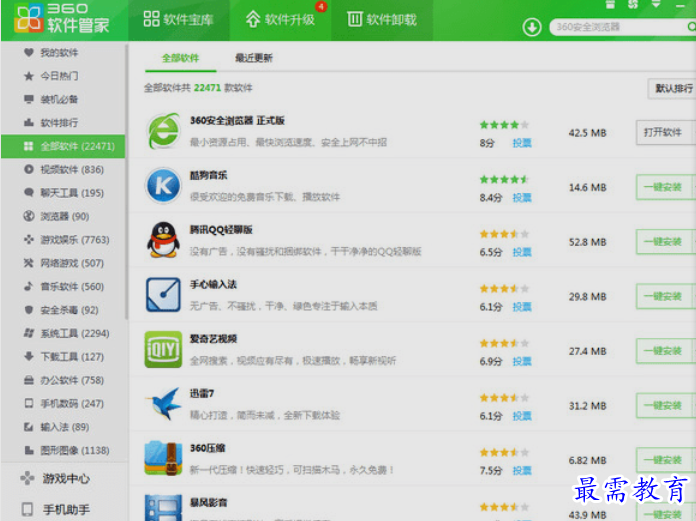Click the 迅雷7 star rating
The height and width of the screenshot is (521, 696).
[504, 398]
